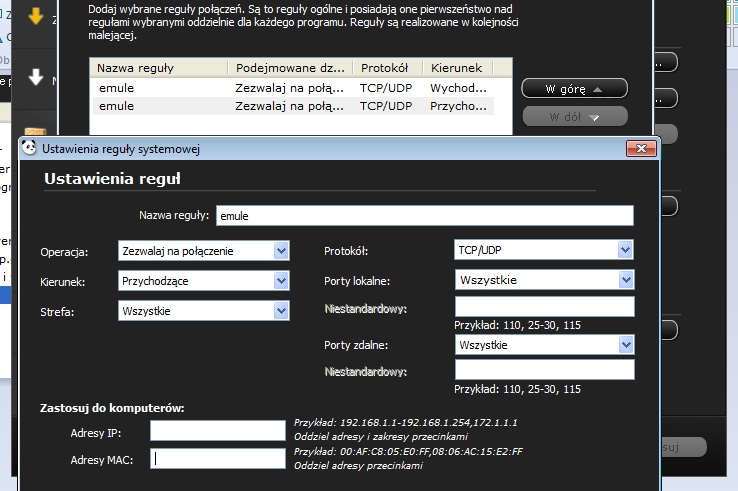Open the Porty lokalne dropdown

pyautogui.click(x=544, y=280)
